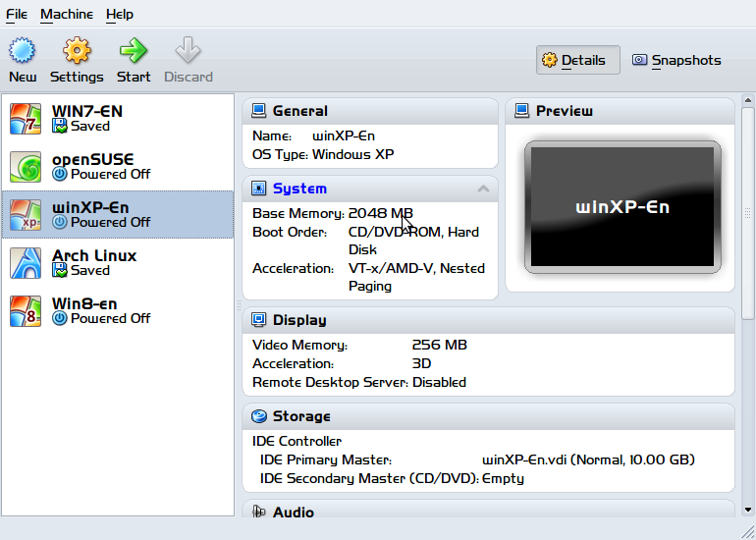
Task: Select the Win8-en machine icon
Action: (x=26, y=311)
